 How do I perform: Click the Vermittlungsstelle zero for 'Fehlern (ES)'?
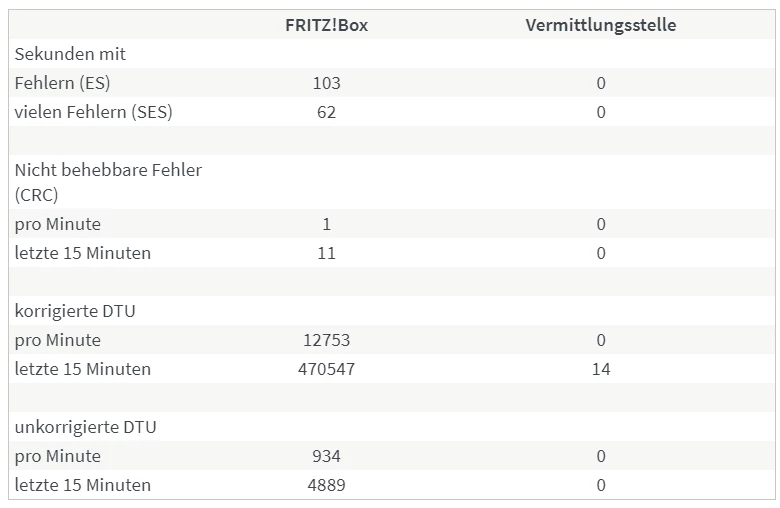600,83
